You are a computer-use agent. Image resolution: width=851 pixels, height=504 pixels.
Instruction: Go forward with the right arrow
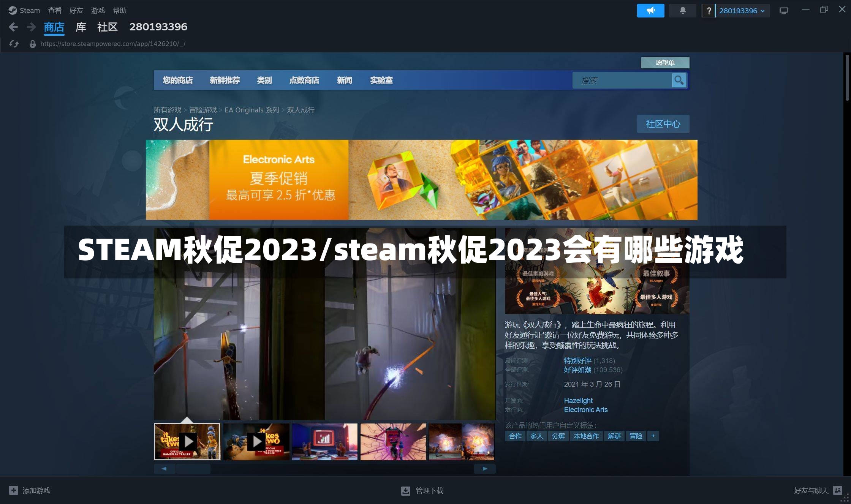[32, 27]
